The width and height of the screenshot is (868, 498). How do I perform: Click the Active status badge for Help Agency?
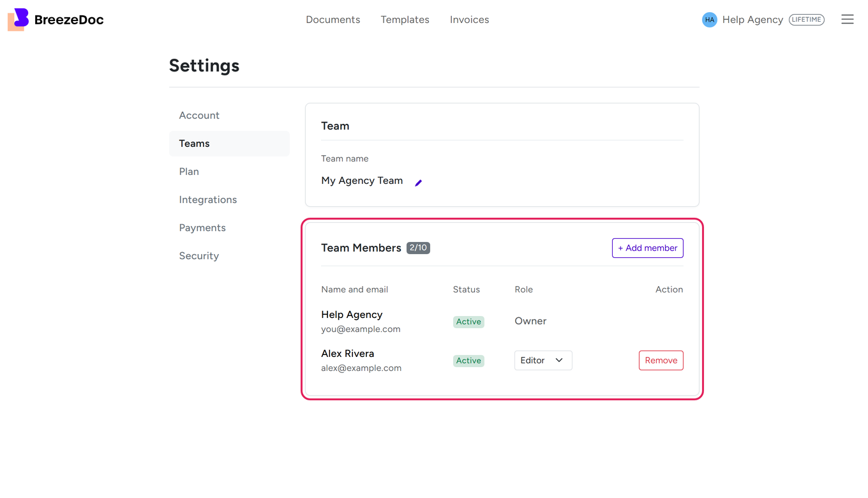pos(468,322)
